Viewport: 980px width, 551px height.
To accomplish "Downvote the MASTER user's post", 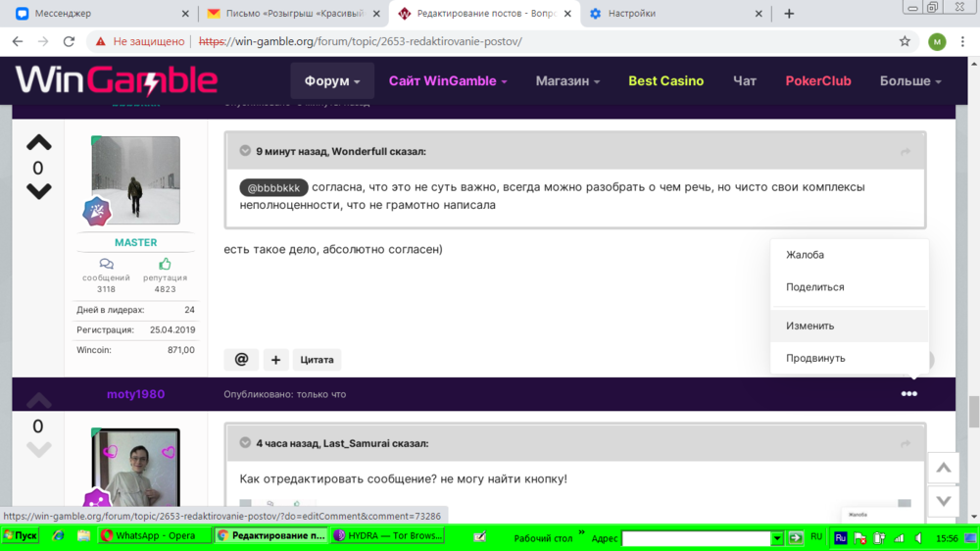I will coord(38,192).
